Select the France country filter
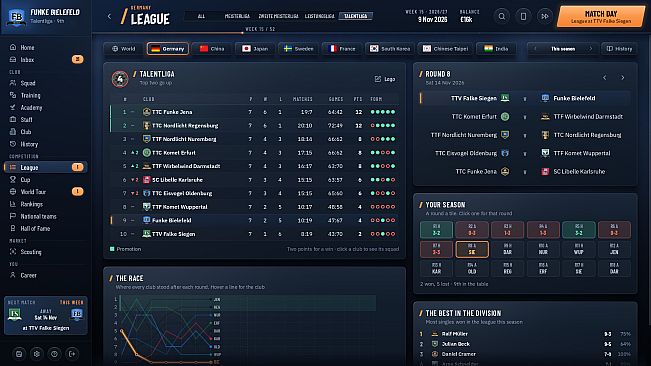This screenshot has width=651, height=366. pos(342,49)
